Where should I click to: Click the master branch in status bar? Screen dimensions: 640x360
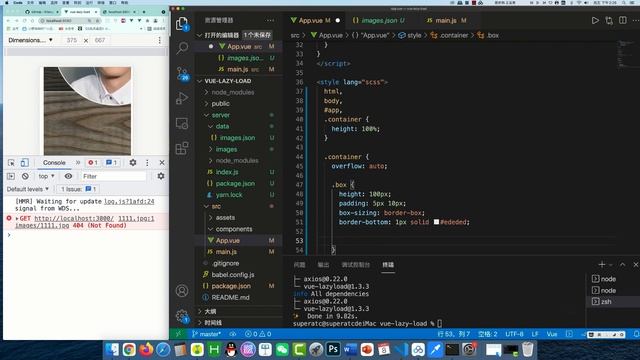click(206, 334)
